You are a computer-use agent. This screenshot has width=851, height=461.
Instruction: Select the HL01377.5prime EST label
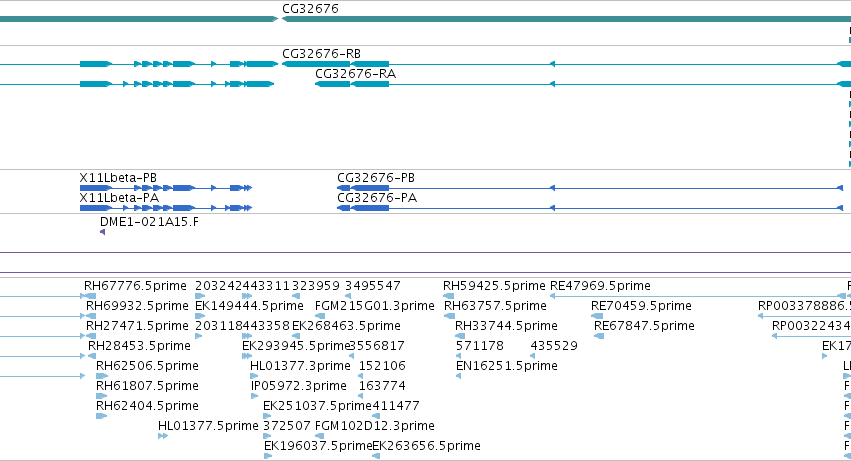click(208, 426)
